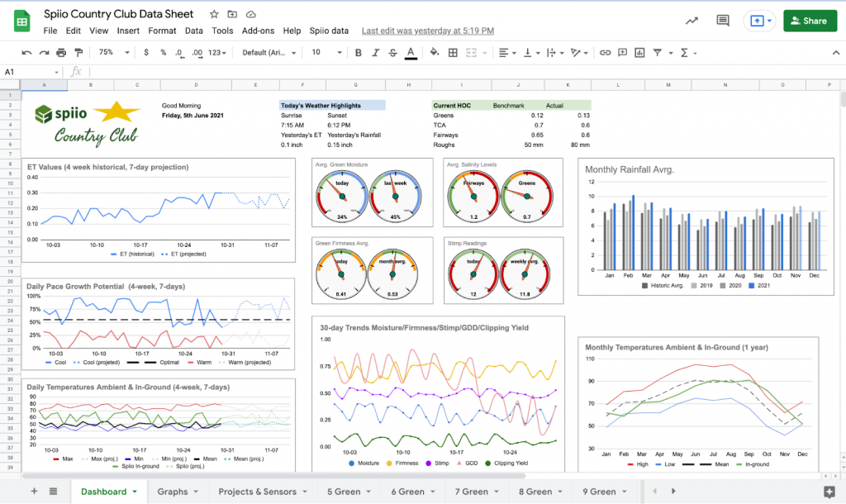Print the spreadsheet using the printer icon

pyautogui.click(x=60, y=53)
